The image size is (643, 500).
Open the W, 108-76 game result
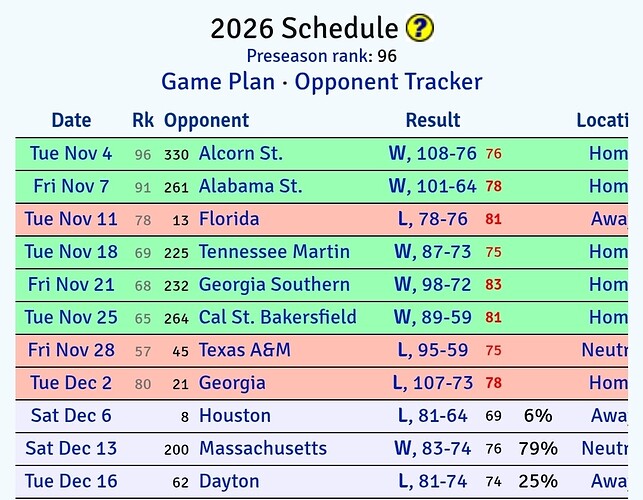432,154
